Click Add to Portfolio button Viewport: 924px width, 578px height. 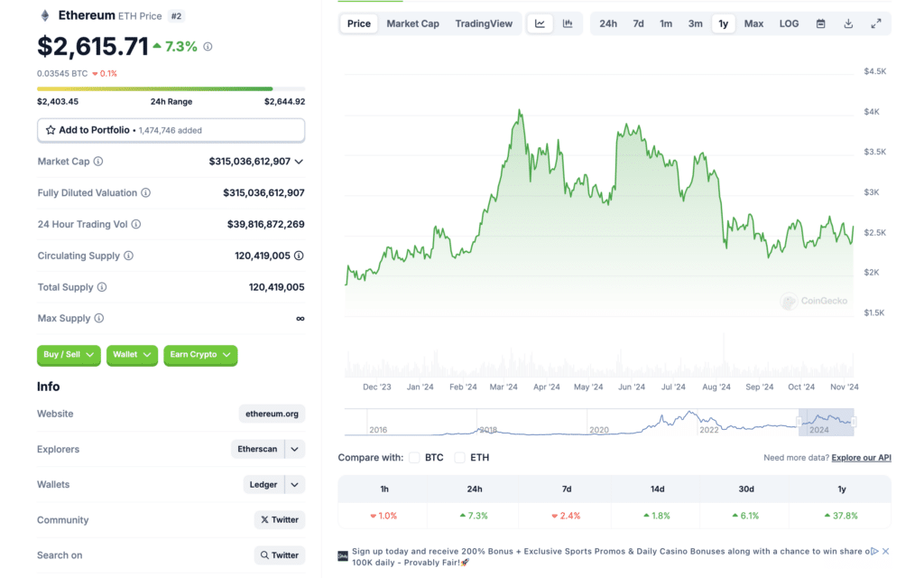[x=171, y=130]
